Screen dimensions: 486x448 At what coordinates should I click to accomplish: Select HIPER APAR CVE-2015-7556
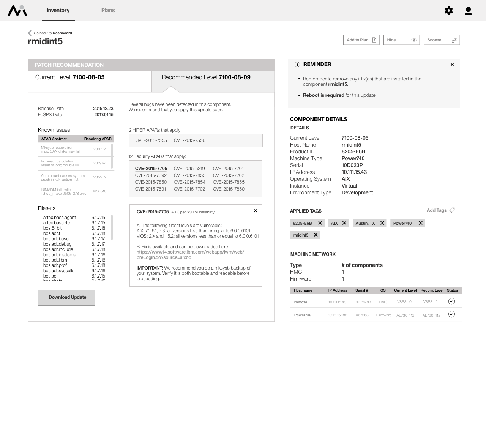click(189, 140)
